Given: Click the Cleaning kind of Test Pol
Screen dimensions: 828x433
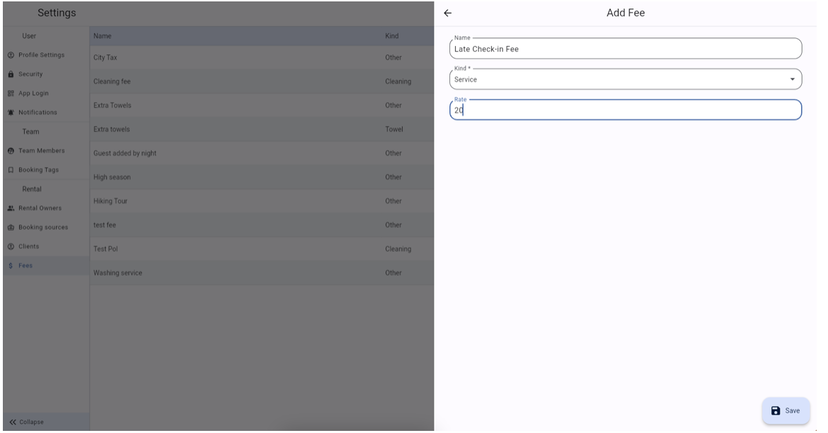Looking at the screenshot, I should [x=398, y=249].
